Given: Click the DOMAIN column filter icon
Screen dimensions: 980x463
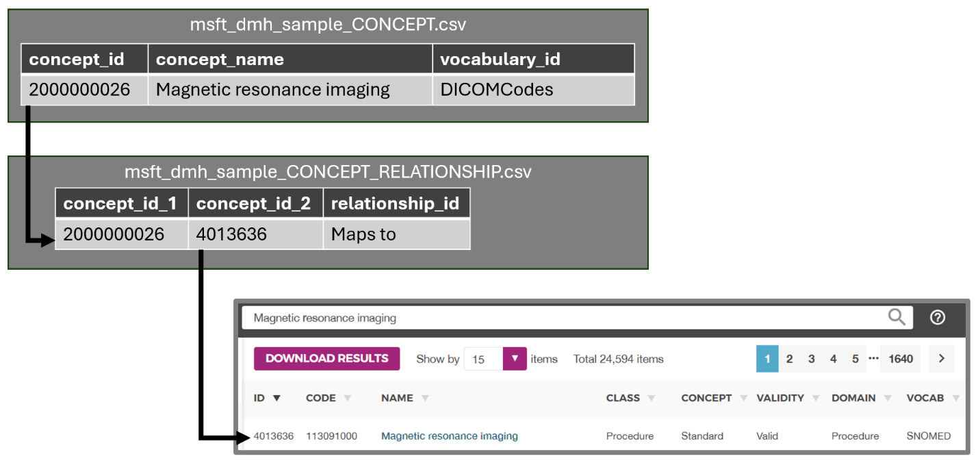Looking at the screenshot, I should pyautogui.click(x=888, y=398).
